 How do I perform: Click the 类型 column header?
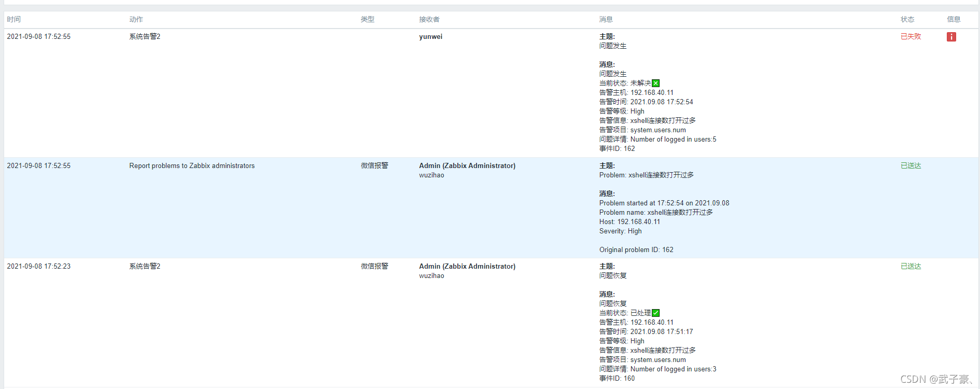[368, 19]
